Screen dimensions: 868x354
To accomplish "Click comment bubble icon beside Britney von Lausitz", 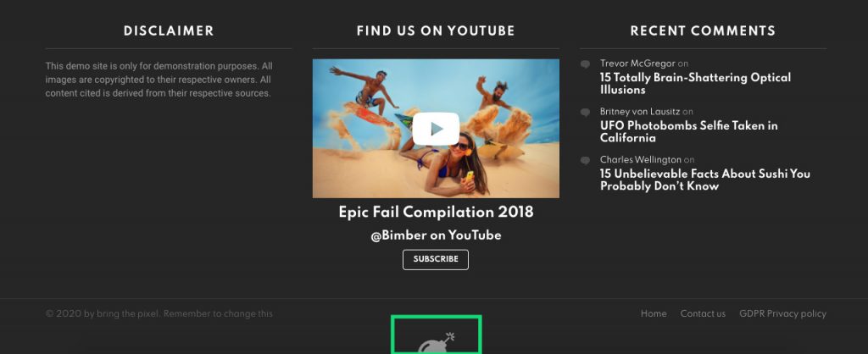I will coord(585,113).
